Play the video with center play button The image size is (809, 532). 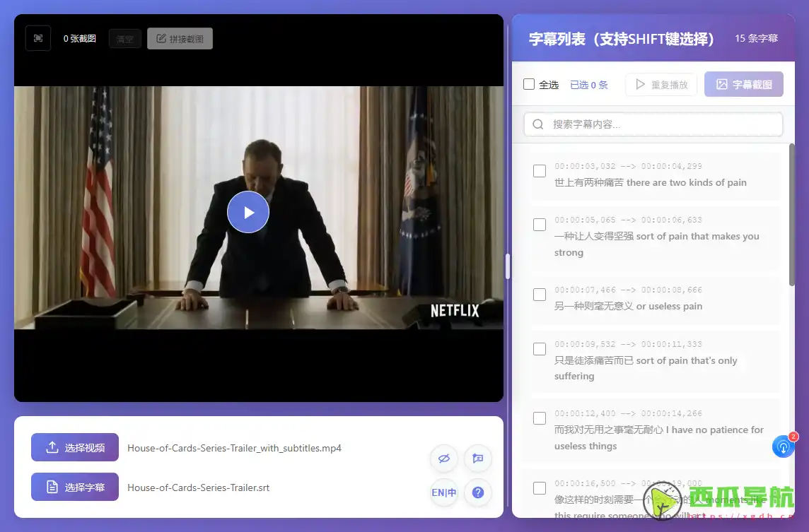(x=248, y=212)
